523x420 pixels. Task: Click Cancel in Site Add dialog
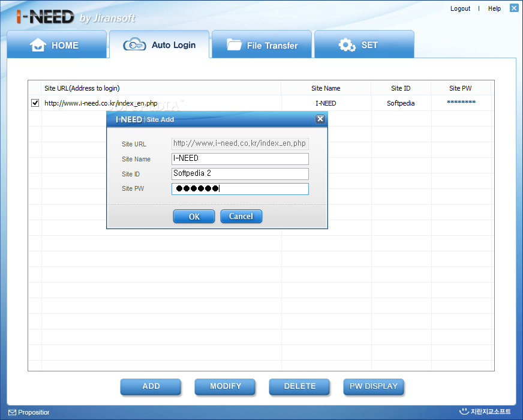coord(241,216)
